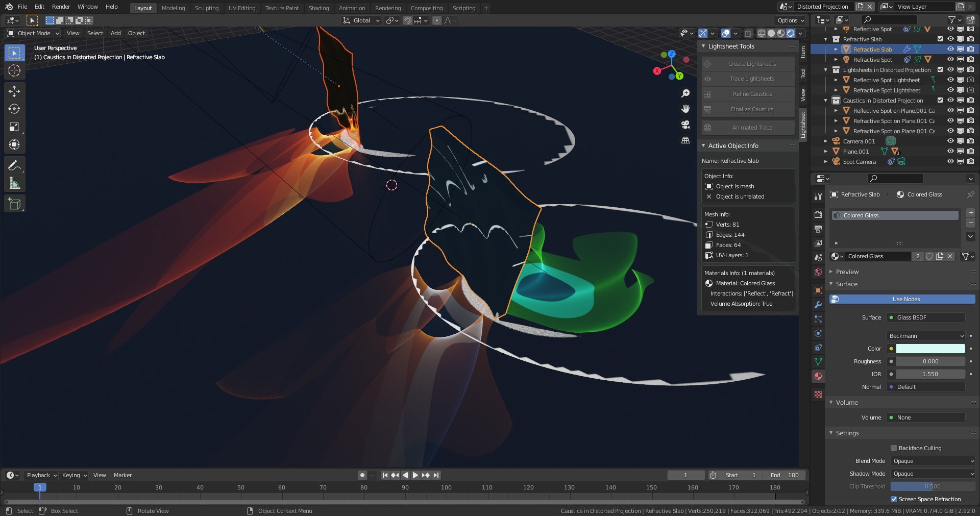The width and height of the screenshot is (980, 516).
Task: Toggle camera view in viewport
Action: tap(685, 124)
